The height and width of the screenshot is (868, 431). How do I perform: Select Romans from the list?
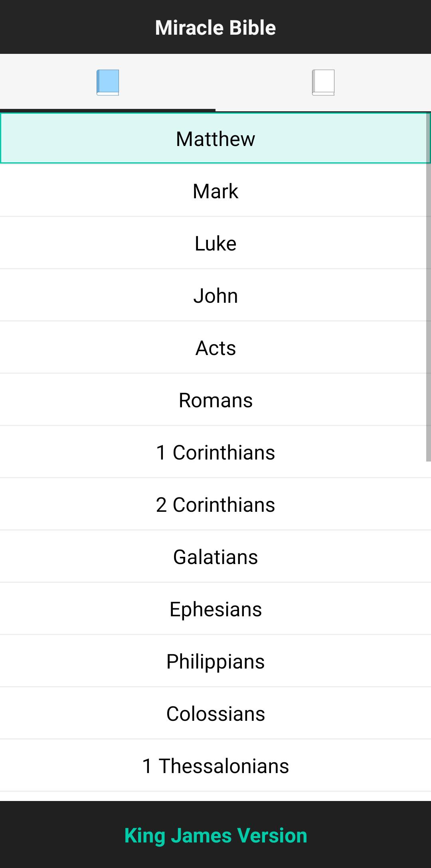click(x=215, y=400)
